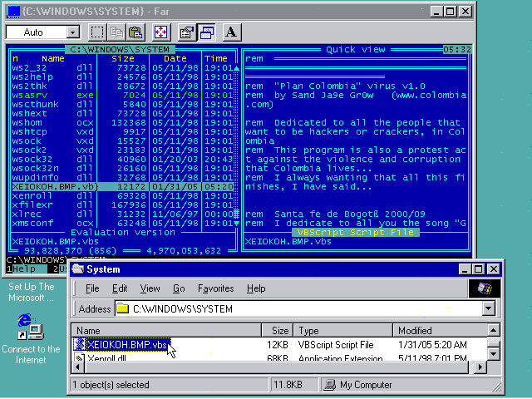The image size is (532, 399).
Task: Click the My Computer status bar icon
Action: coord(329,385)
